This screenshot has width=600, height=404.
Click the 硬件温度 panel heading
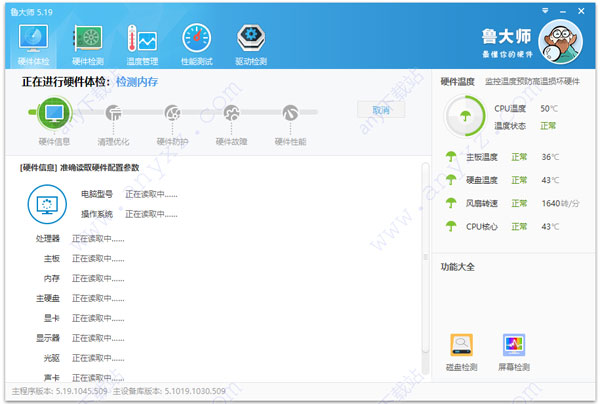point(457,81)
